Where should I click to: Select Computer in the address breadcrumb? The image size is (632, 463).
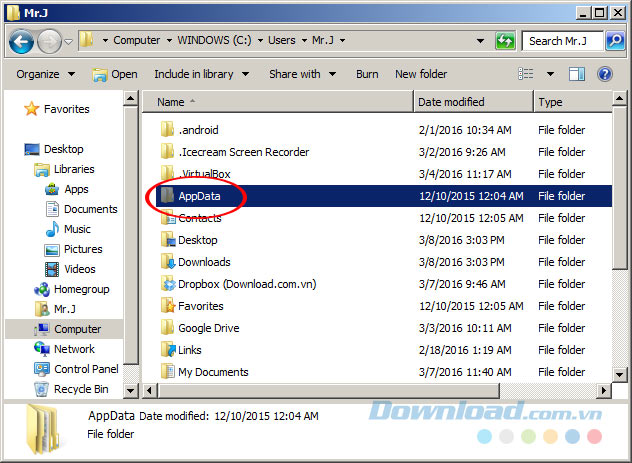tap(136, 40)
